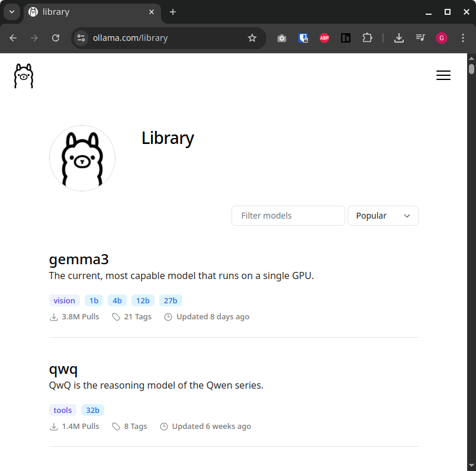Click the tab list arrow near tab strip
The image size is (476, 471).
[12, 12]
